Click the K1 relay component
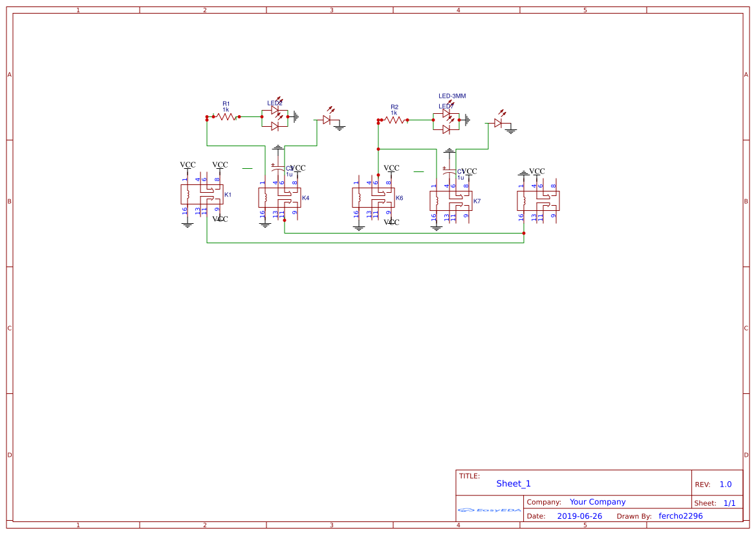The image size is (756, 535). click(201, 194)
